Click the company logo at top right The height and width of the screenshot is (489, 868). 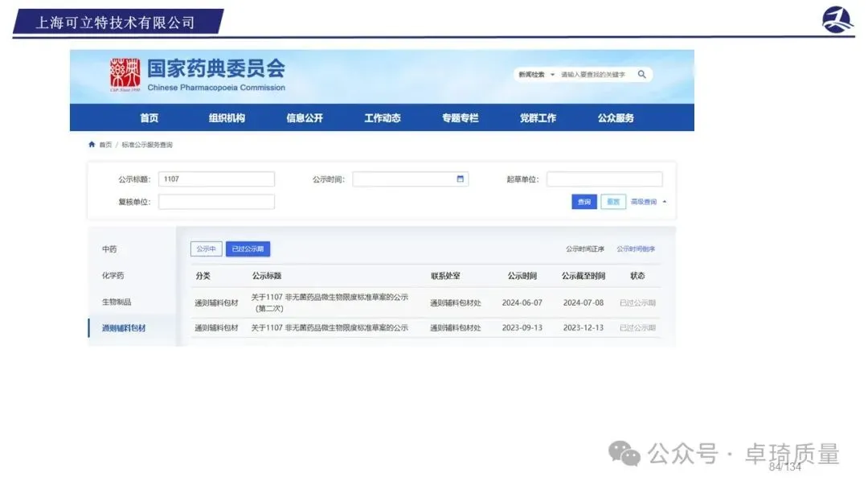coord(837,20)
